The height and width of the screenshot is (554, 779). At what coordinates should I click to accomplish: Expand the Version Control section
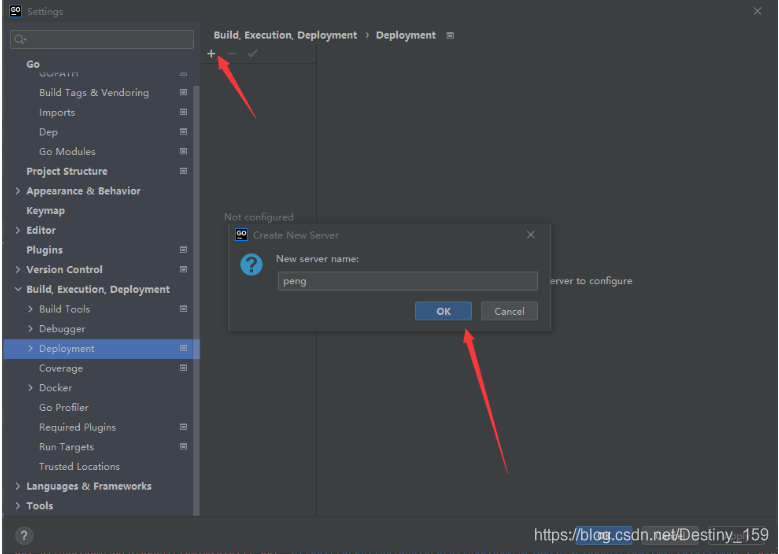pyautogui.click(x=18, y=269)
